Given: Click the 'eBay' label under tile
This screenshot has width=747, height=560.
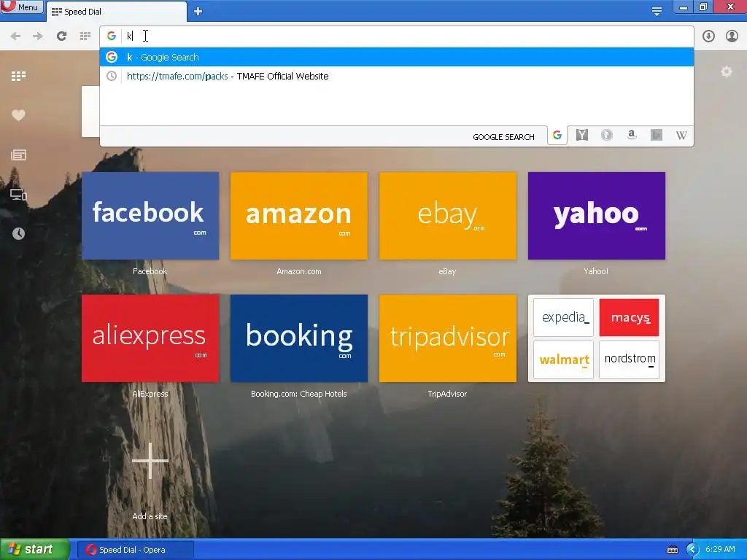Looking at the screenshot, I should pos(447,271).
